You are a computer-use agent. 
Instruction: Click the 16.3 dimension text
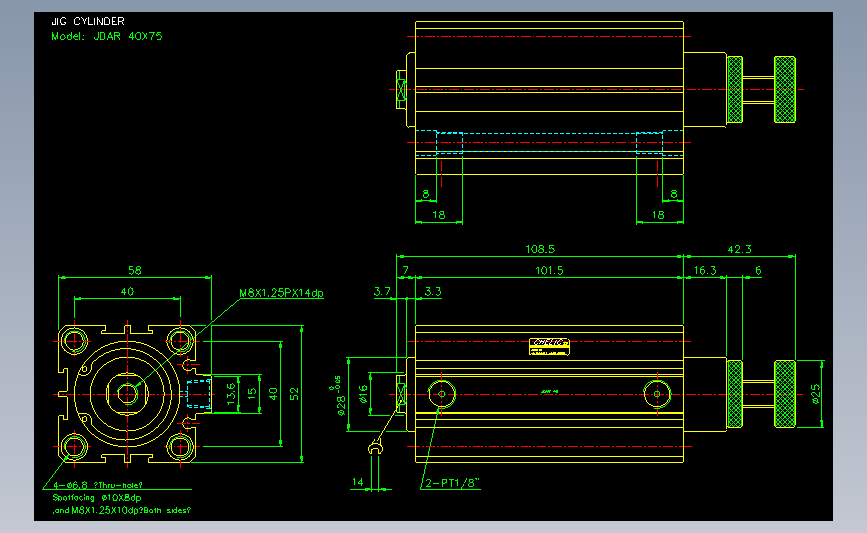[705, 270]
